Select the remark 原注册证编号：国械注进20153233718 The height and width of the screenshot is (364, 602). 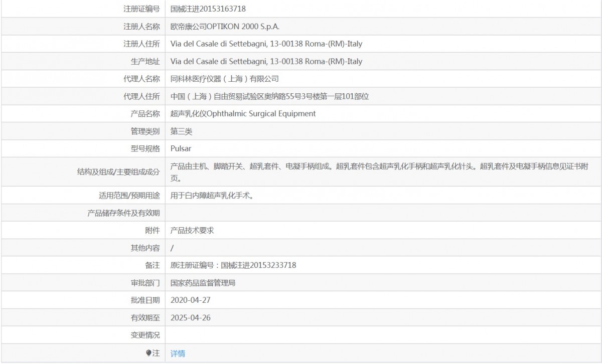(233, 265)
